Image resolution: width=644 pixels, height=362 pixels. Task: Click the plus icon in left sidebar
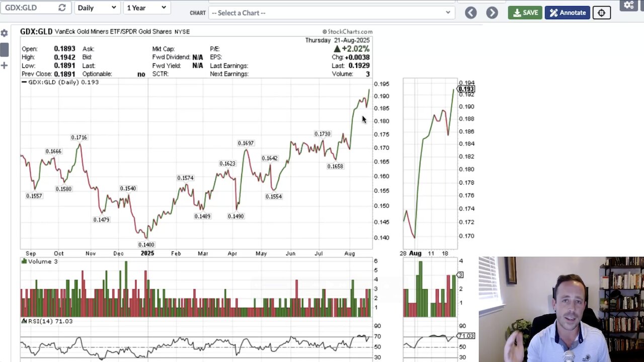pos(4,65)
